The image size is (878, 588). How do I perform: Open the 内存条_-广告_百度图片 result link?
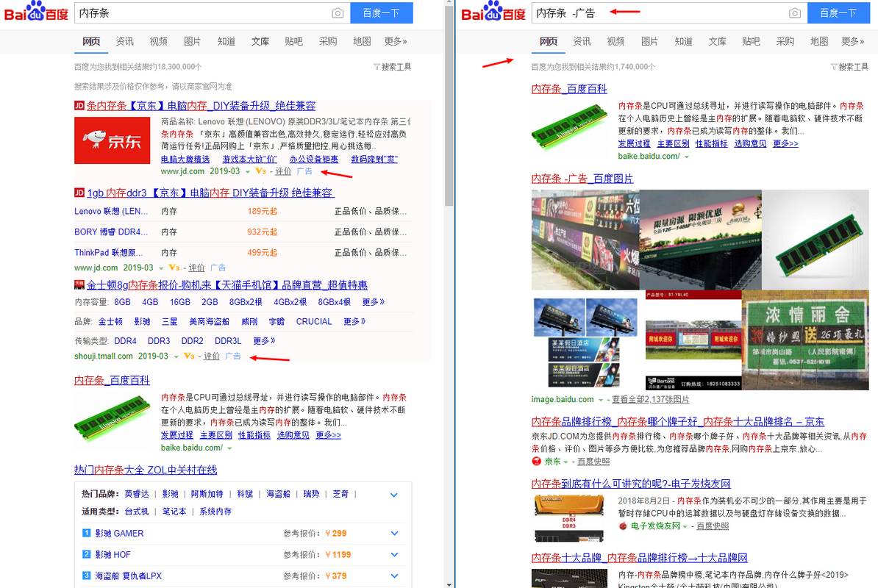coord(582,179)
